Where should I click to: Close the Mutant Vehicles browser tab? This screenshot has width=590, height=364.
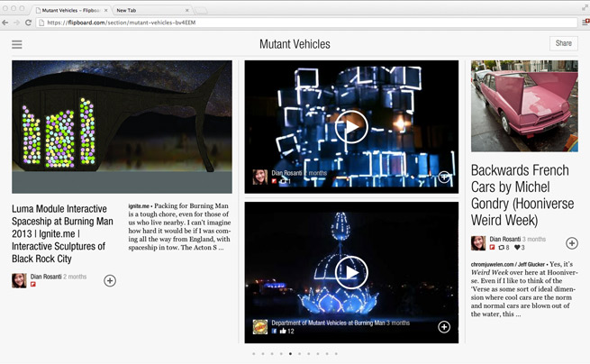(105, 10)
